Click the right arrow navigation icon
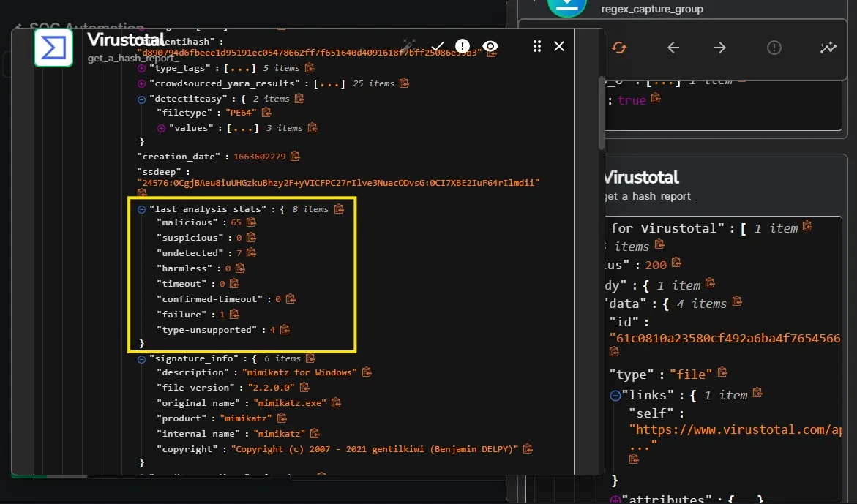Screen dimensions: 857x504 coord(720,48)
